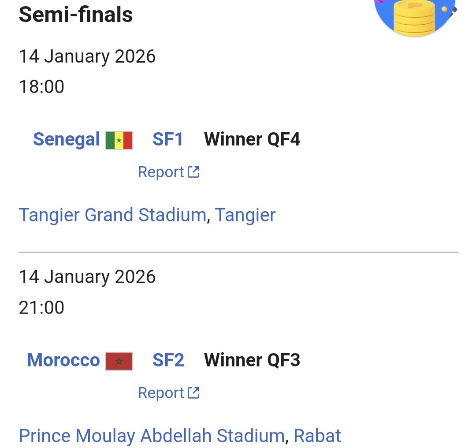Click the Morocco flag icon
Image resolution: width=476 pixels, height=448 pixels.
click(119, 361)
